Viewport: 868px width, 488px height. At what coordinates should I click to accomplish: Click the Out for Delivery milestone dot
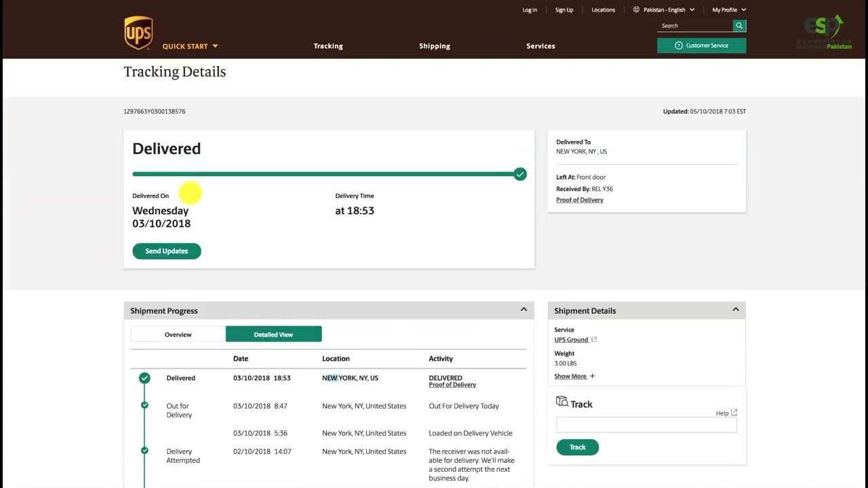[x=144, y=405]
